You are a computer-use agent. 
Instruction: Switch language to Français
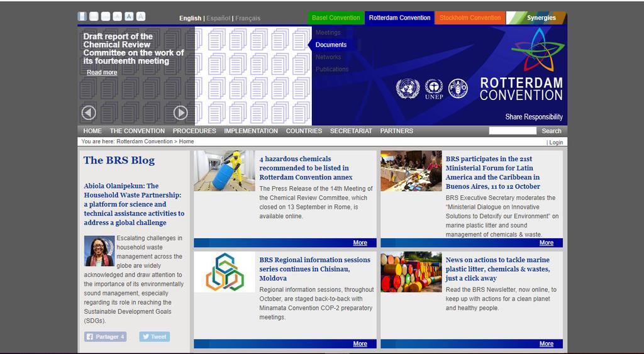coord(248,18)
